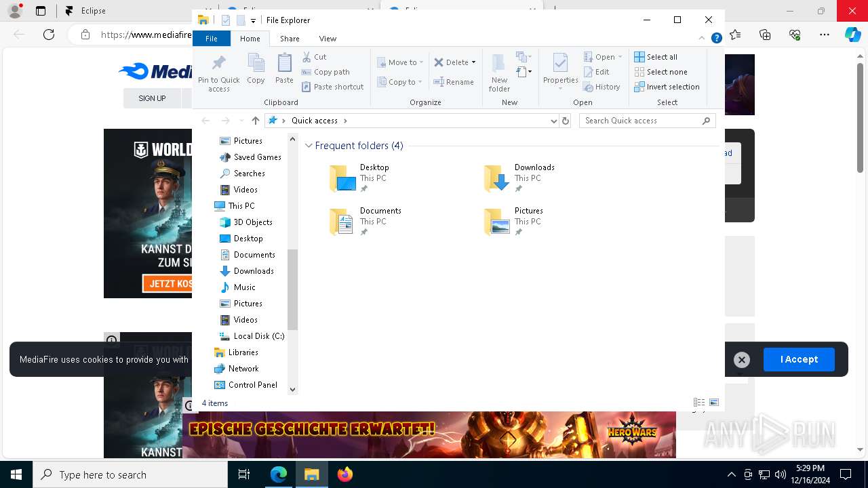The image size is (868, 488).
Task: Click the Rename command
Action: pyautogui.click(x=454, y=82)
